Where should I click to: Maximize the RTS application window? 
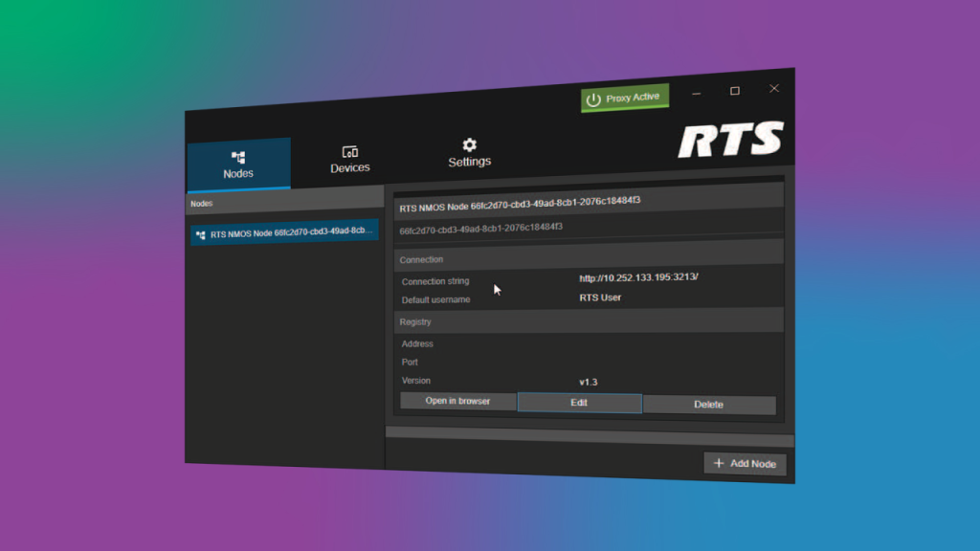click(735, 91)
